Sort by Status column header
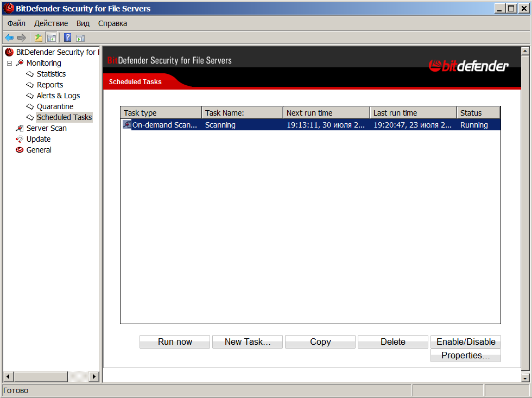Screen dimensions: 532x398 click(478, 112)
